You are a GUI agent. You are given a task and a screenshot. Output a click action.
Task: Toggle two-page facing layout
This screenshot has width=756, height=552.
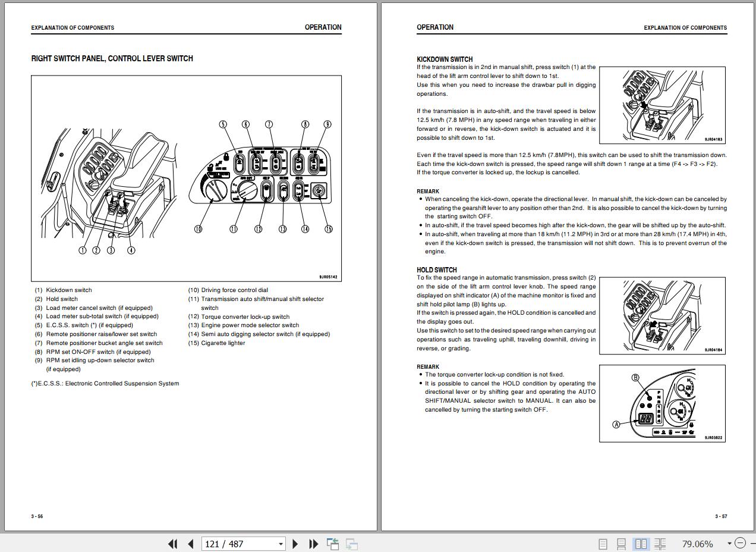coord(641,544)
